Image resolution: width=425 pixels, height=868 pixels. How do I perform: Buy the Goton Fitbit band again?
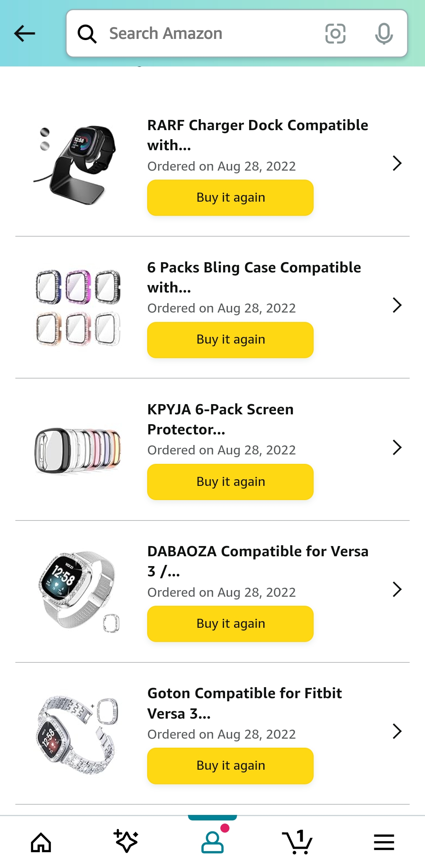230,766
